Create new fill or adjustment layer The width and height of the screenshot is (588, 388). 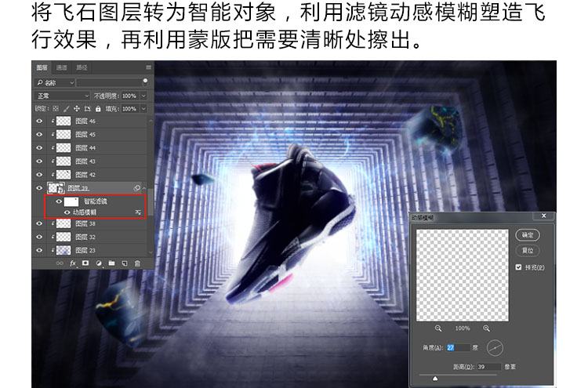pos(99,263)
